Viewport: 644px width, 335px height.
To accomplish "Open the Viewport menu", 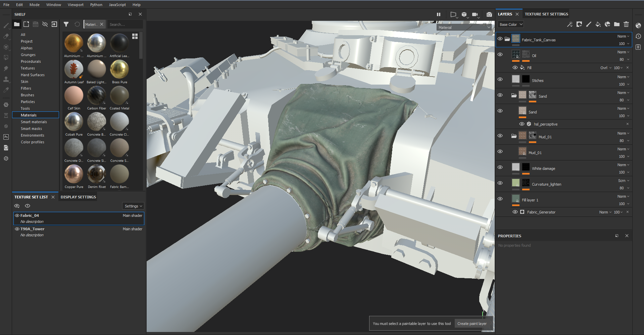I will tap(76, 5).
